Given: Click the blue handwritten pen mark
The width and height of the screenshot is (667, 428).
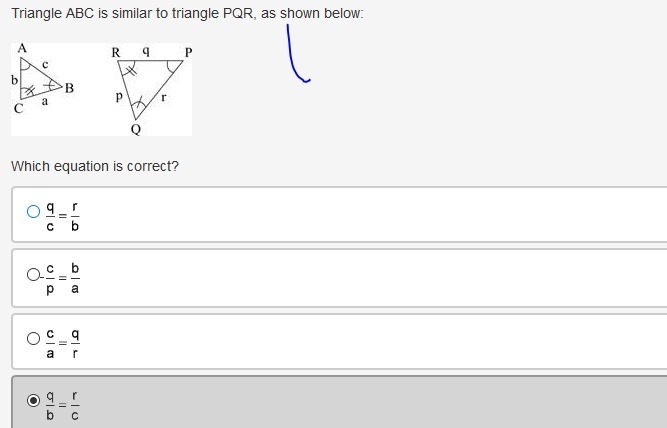Looking at the screenshot, I should point(298,53).
